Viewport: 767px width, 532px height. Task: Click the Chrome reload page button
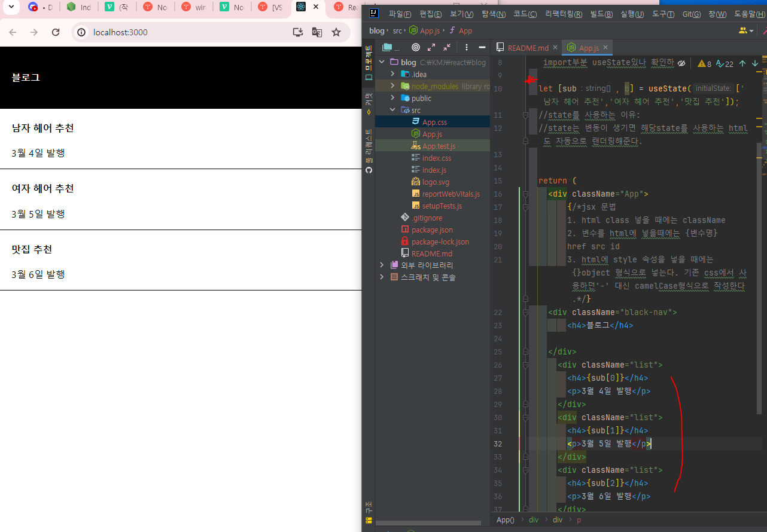56,32
